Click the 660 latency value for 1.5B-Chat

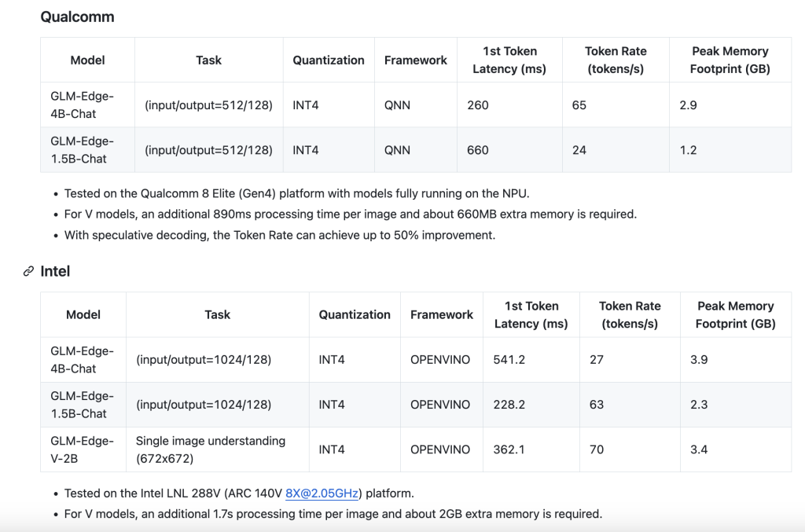[x=477, y=149]
